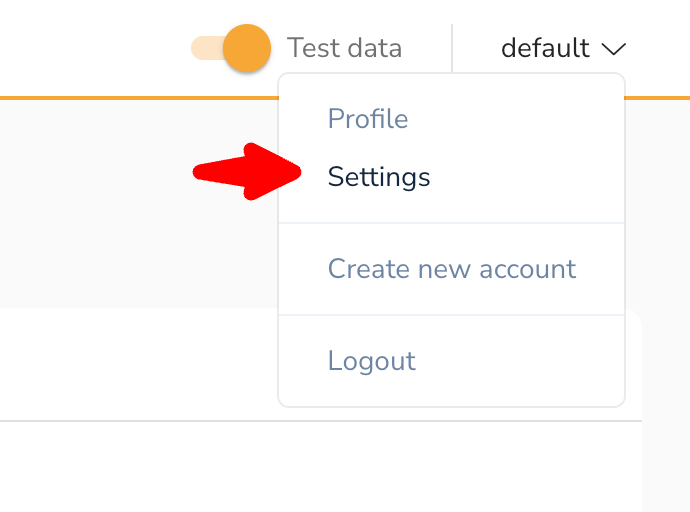Click the white content panel left of the menu
This screenshot has height=512, width=690.
coord(130,365)
